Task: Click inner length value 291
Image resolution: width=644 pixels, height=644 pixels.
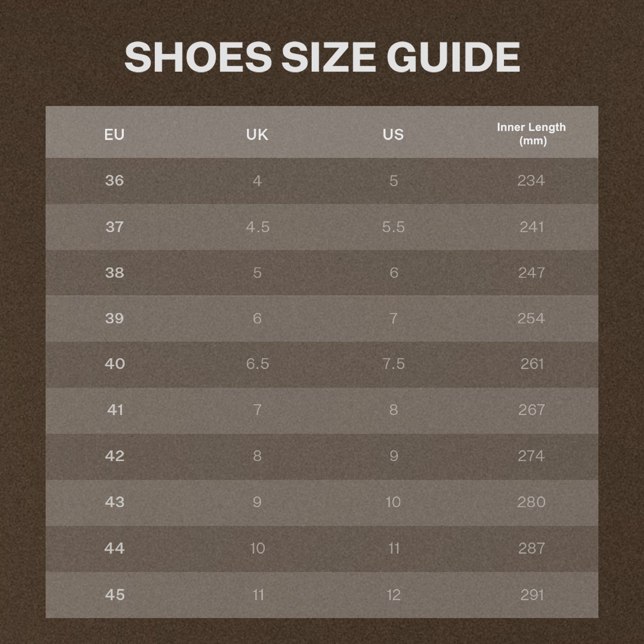Action: tap(532, 594)
